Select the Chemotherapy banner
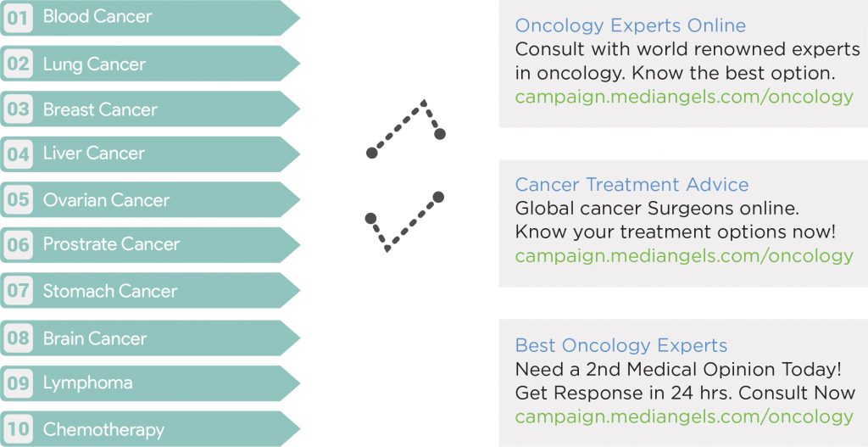Screen dimensions: 868x447 149,428
